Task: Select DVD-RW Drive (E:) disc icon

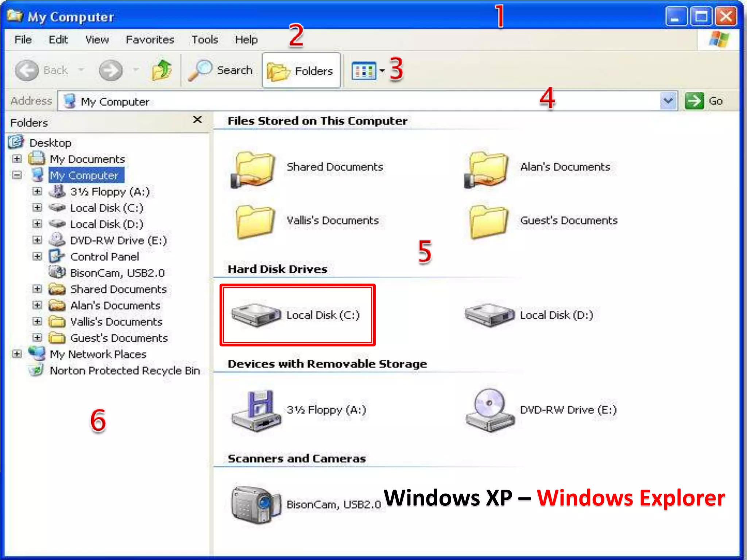Action: [x=489, y=410]
